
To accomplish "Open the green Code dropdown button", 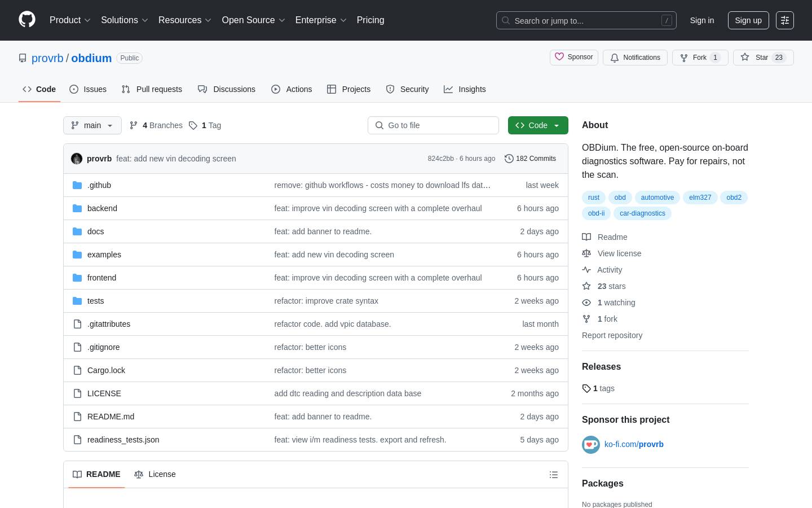I will click(x=538, y=125).
